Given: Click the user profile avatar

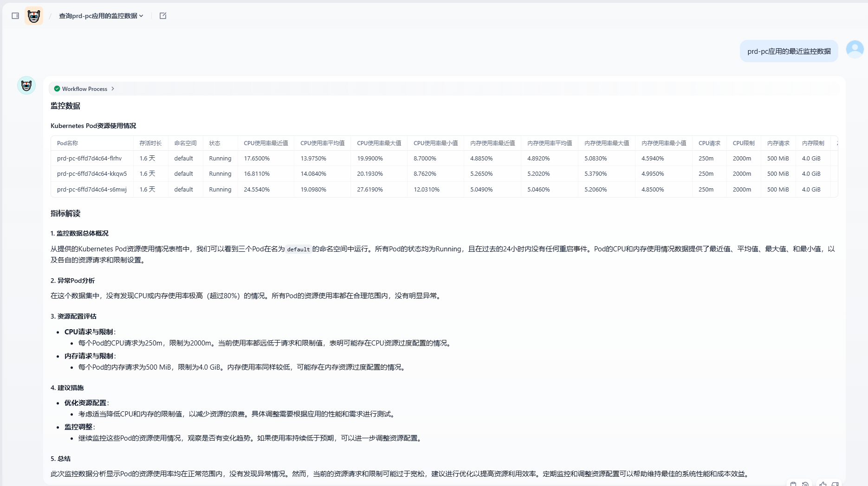Looking at the screenshot, I should (855, 49).
